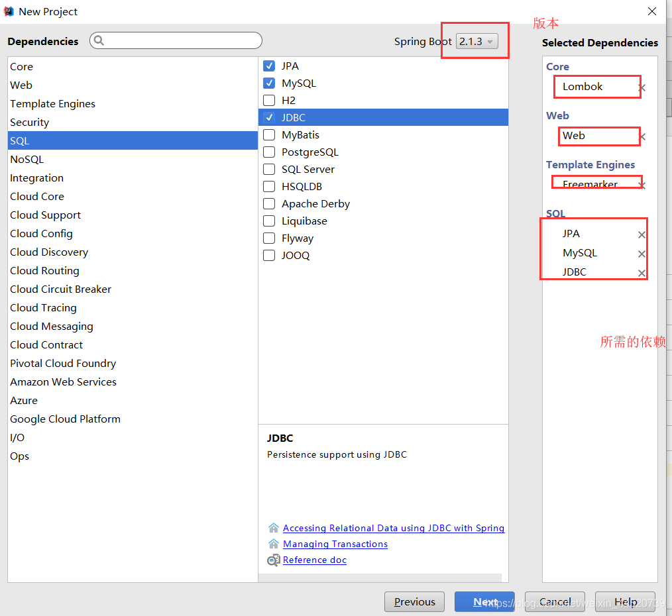Click the Previous button
672x616 pixels.
pos(414,602)
